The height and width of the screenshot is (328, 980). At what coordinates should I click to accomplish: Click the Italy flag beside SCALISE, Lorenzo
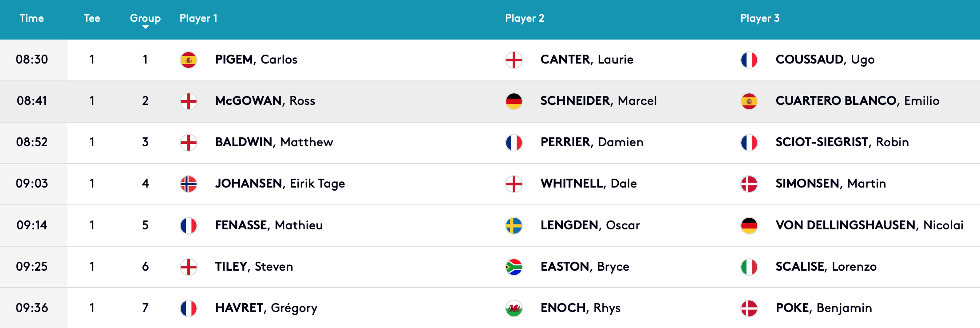(749, 267)
